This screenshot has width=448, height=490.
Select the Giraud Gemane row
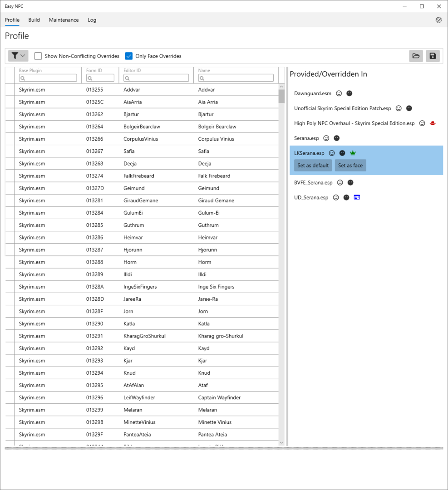click(142, 201)
